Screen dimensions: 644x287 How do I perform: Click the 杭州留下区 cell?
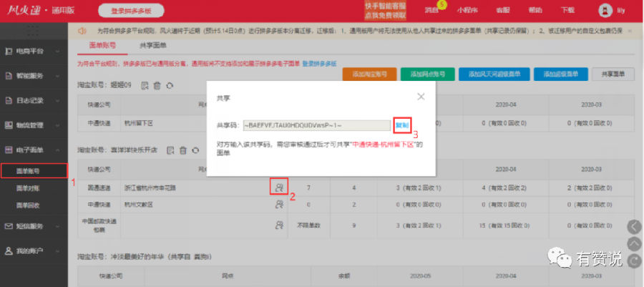point(138,123)
